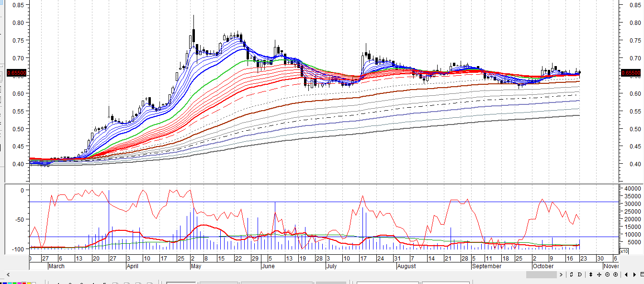Click the May label on date axis
Viewport: 644px width, 284px height.
click(x=196, y=266)
